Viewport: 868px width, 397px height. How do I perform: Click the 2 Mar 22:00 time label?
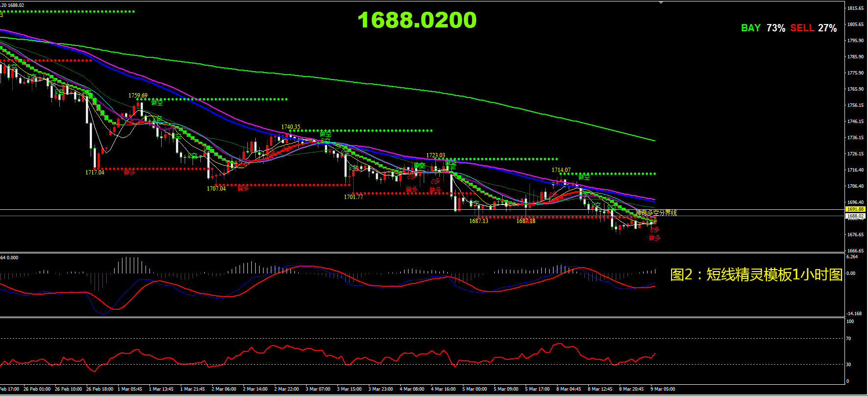(287, 389)
